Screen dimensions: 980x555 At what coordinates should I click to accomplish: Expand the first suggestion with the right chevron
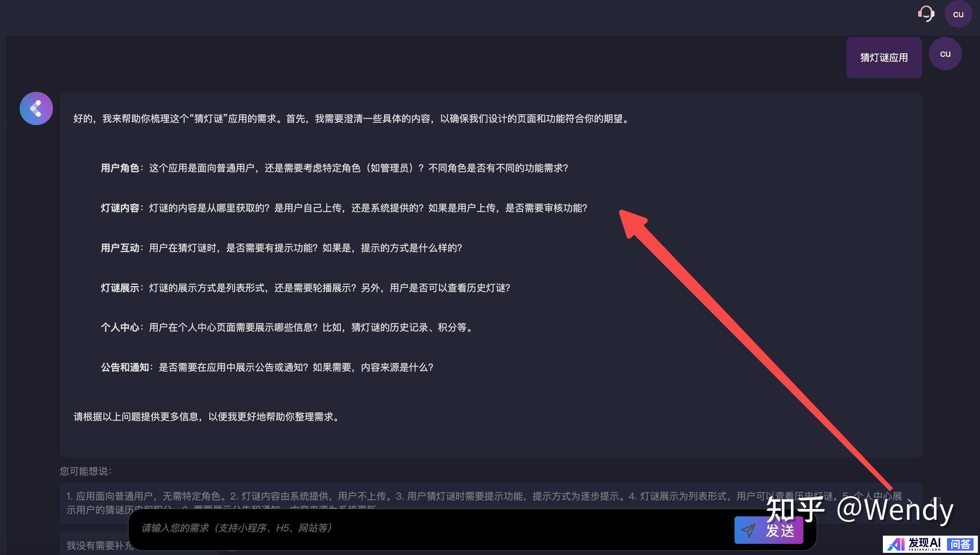(x=910, y=502)
